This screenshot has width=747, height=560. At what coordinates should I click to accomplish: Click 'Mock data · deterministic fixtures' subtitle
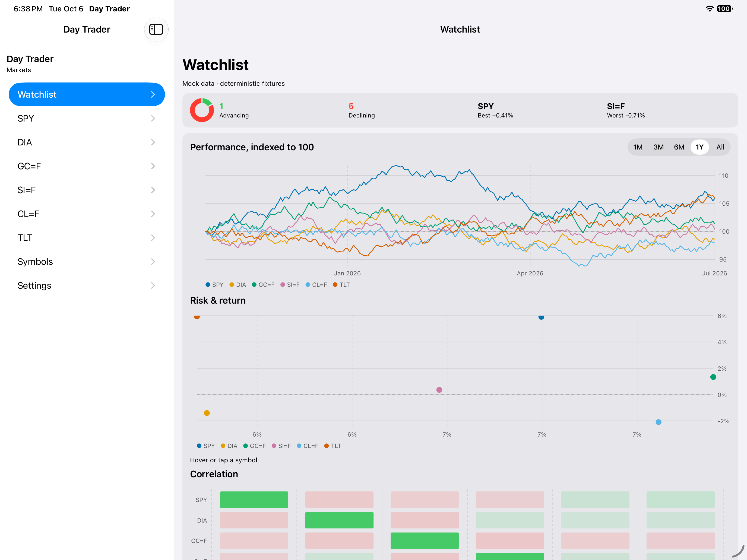233,83
